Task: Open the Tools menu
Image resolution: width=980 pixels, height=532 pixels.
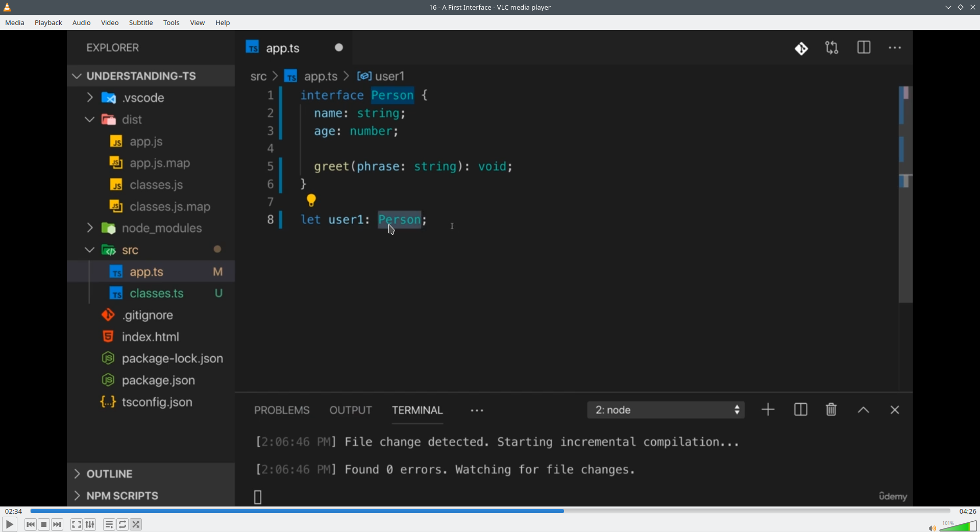Action: point(171,23)
